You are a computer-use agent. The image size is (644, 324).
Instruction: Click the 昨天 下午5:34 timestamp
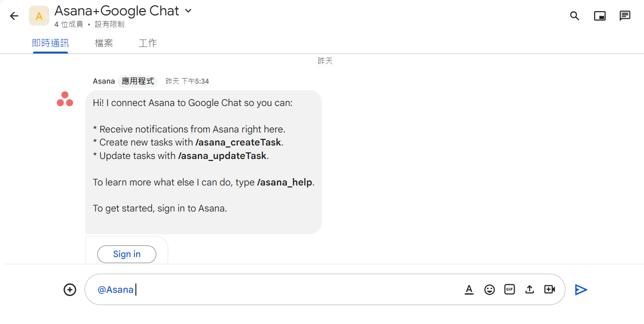coord(187,81)
